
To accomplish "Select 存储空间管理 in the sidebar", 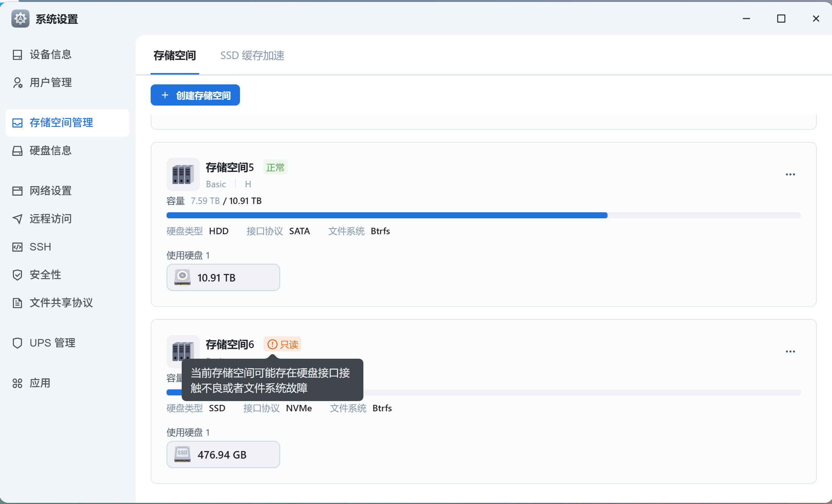I will pos(67,123).
